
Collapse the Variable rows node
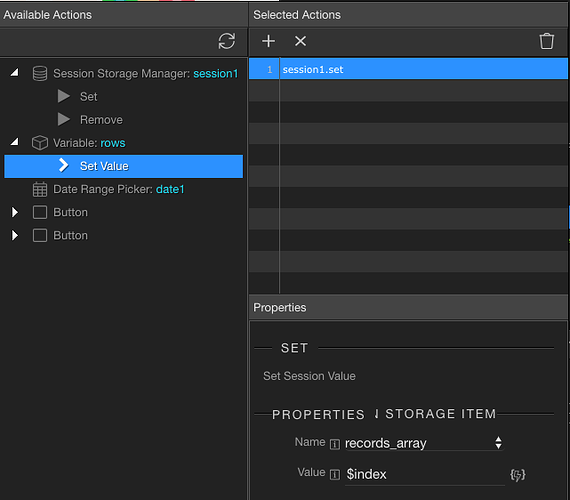pyautogui.click(x=15, y=142)
